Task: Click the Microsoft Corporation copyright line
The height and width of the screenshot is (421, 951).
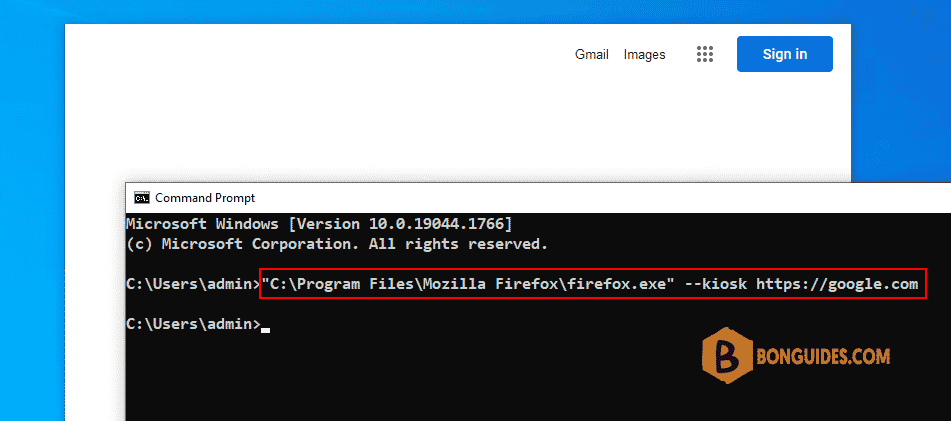Action: click(337, 244)
